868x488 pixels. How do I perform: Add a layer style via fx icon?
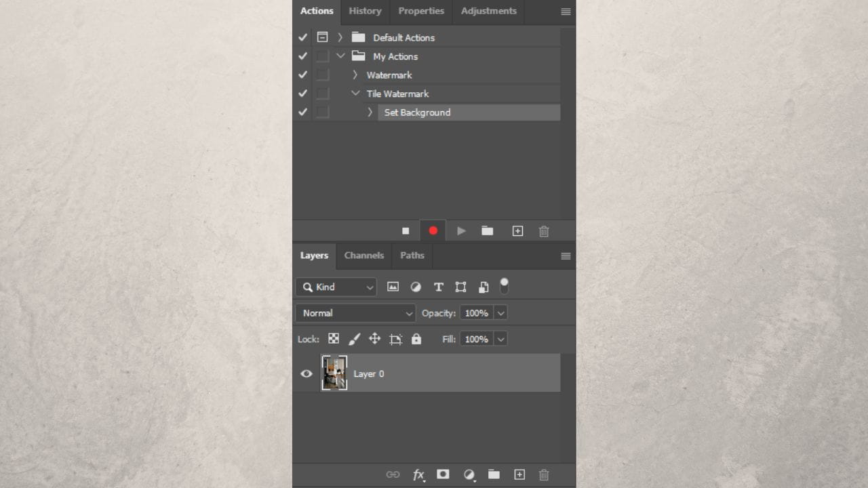pyautogui.click(x=419, y=475)
